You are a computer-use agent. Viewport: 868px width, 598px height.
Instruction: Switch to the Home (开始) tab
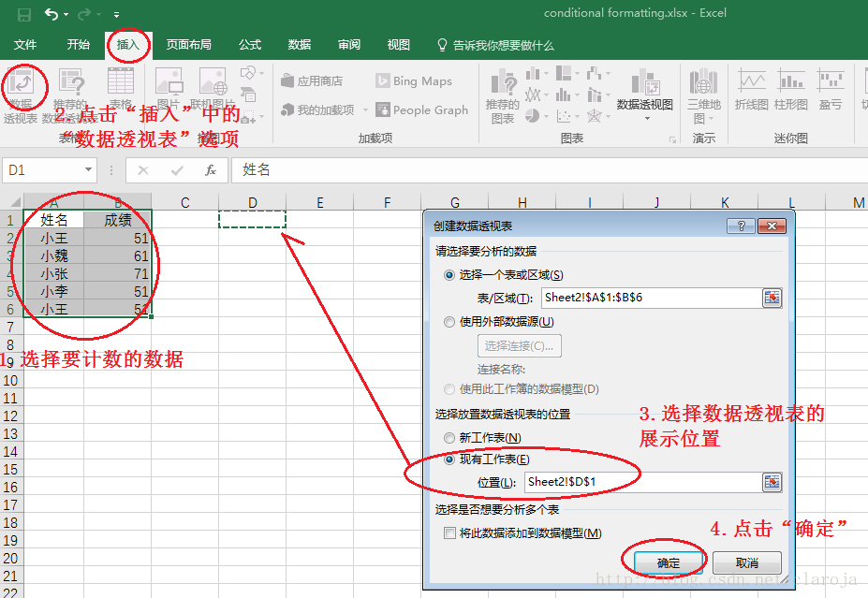[x=78, y=45]
